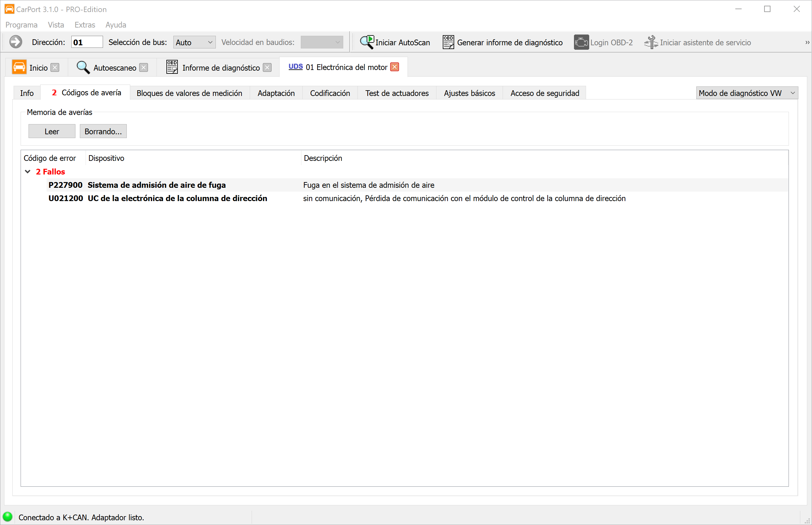Click the go arrow beside Dirección

point(16,42)
